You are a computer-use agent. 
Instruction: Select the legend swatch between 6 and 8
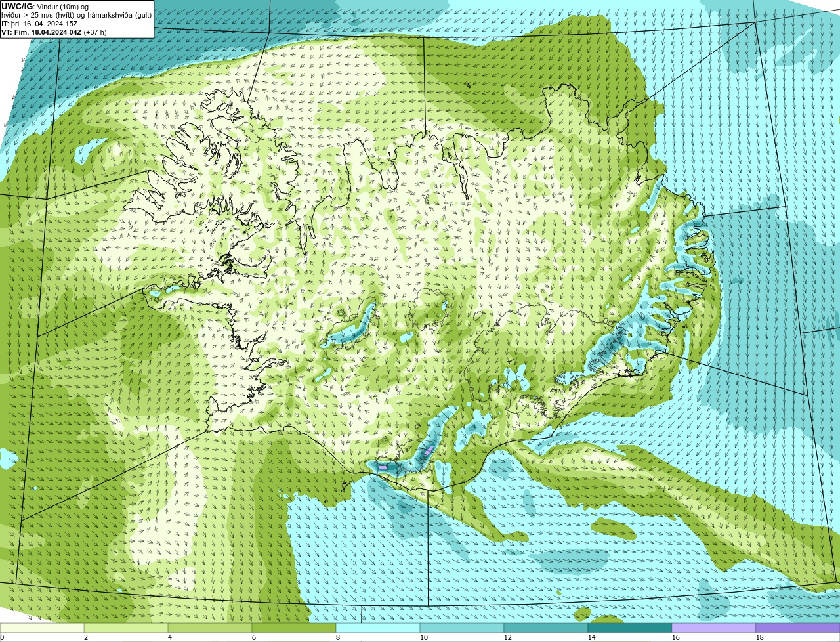click(x=294, y=628)
